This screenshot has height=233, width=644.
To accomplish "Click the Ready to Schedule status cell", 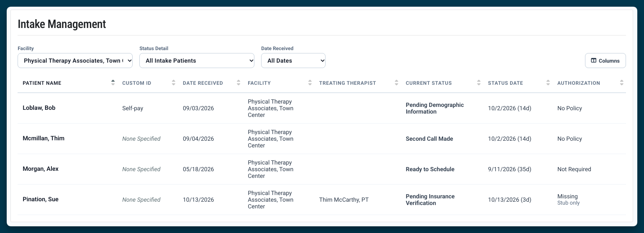I will point(430,169).
